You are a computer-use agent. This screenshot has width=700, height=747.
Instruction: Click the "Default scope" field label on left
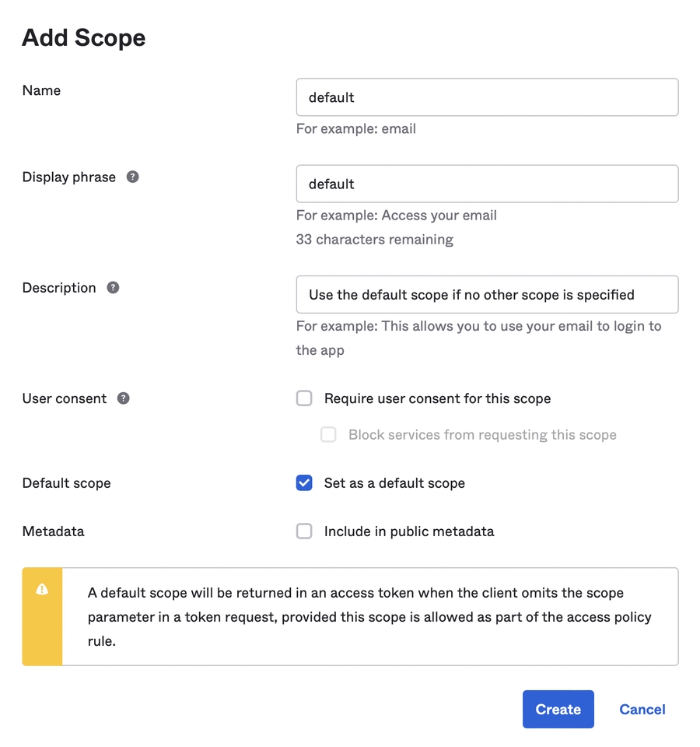click(x=66, y=483)
